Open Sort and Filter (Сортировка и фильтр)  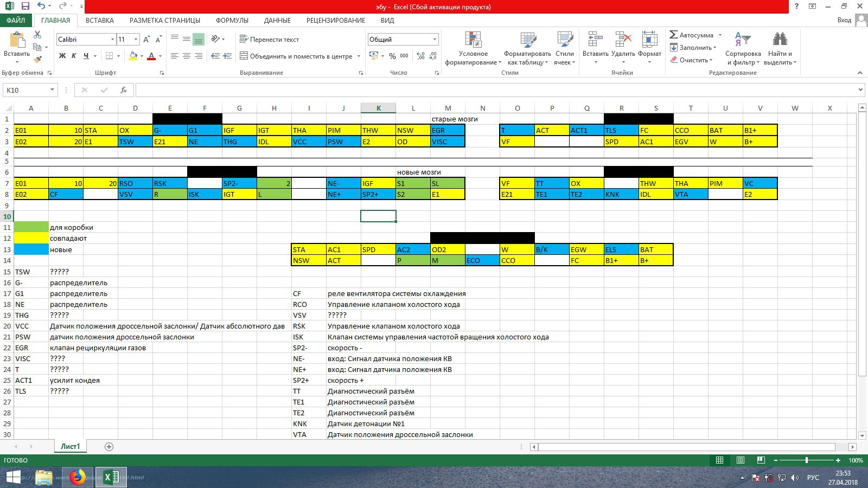743,49
